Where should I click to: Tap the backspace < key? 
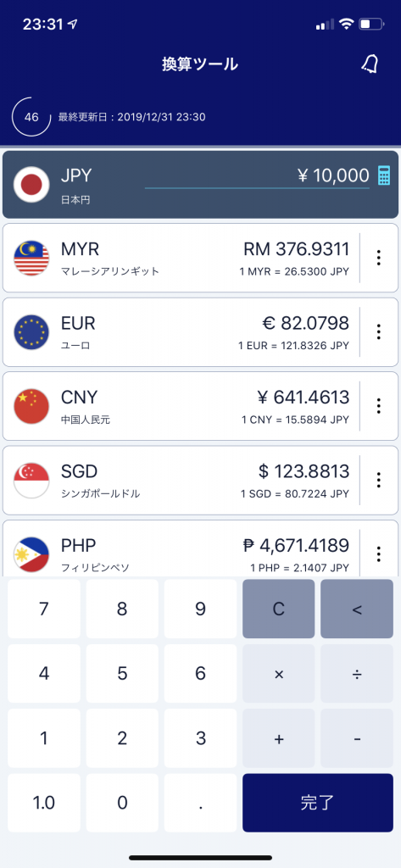point(357,609)
